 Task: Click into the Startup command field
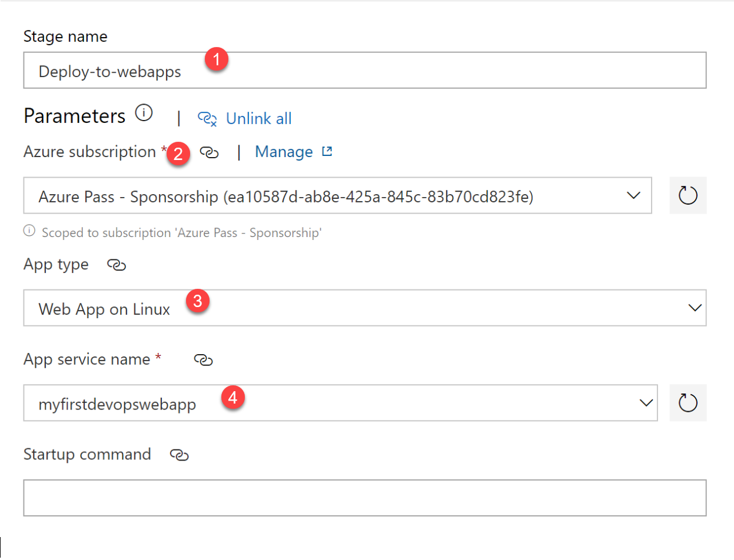[364, 498]
